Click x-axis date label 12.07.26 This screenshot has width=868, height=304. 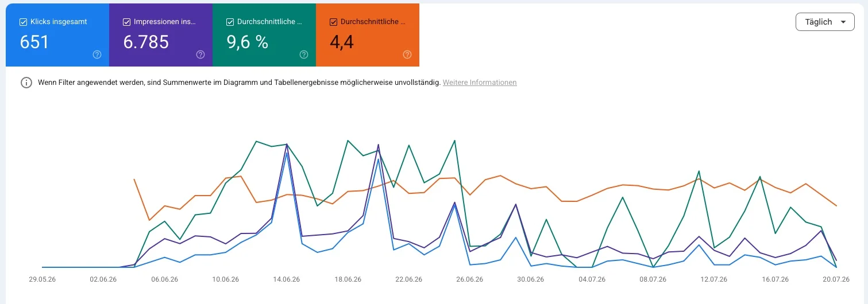click(714, 279)
